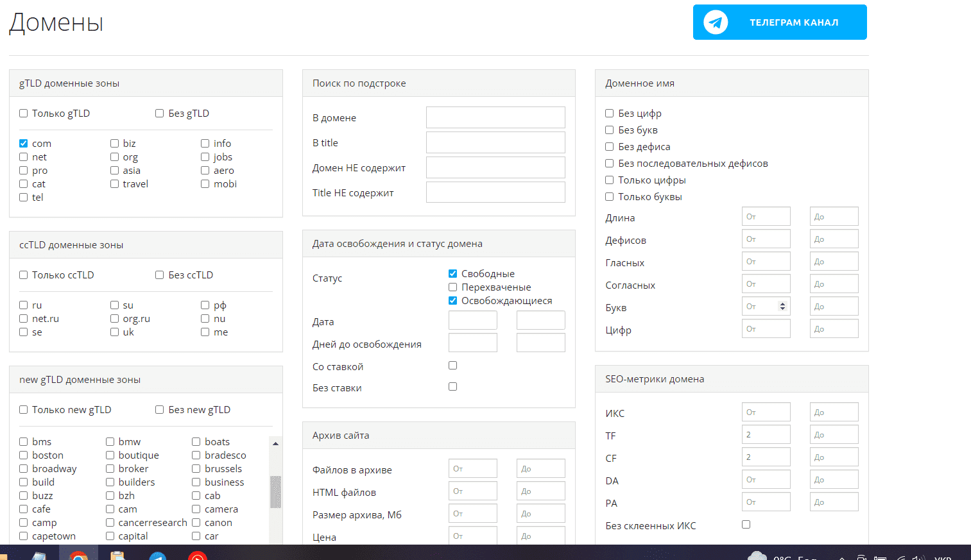This screenshot has width=971, height=560.
Task: Select the boutique new gTLD checkbox
Action: tap(110, 455)
